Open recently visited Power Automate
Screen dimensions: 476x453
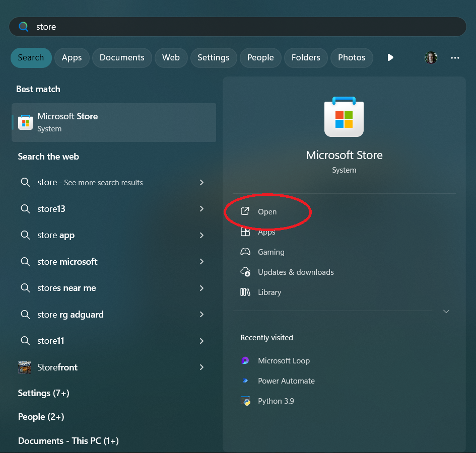(x=286, y=381)
